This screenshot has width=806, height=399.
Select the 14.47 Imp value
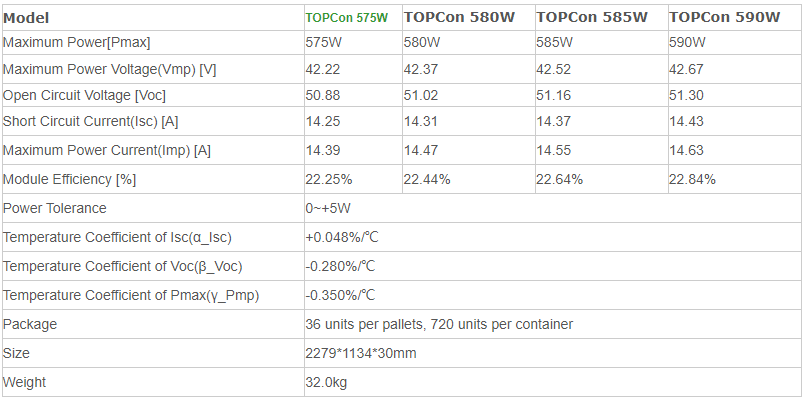coord(421,151)
